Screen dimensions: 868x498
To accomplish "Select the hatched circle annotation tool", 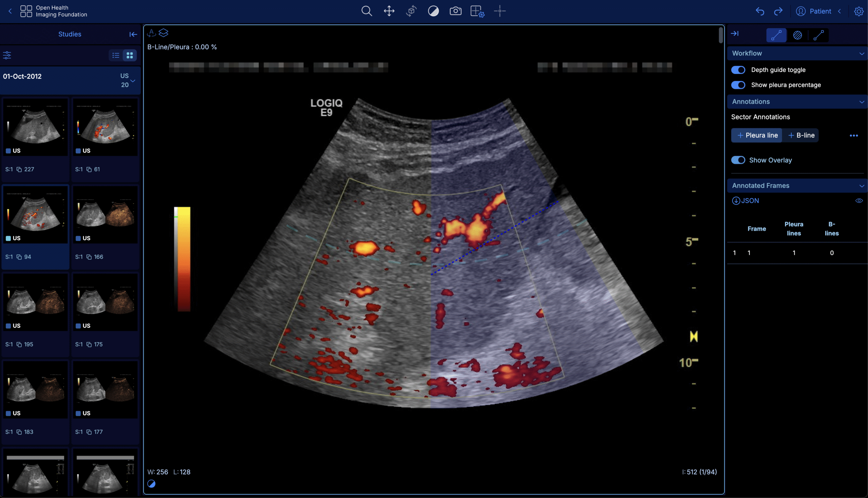I will (797, 35).
